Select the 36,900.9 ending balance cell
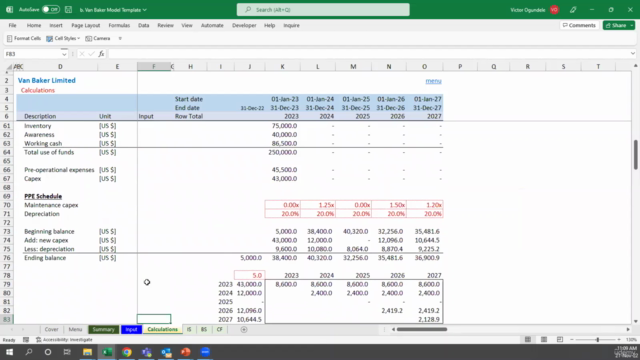Viewport: 640px width, 360px height. pyautogui.click(x=424, y=258)
